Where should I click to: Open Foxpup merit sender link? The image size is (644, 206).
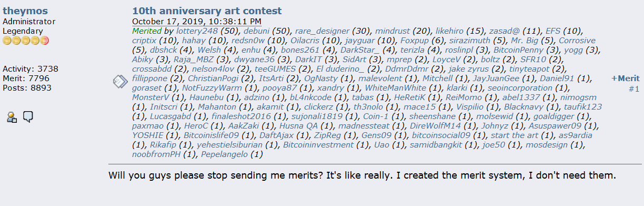(x=414, y=41)
